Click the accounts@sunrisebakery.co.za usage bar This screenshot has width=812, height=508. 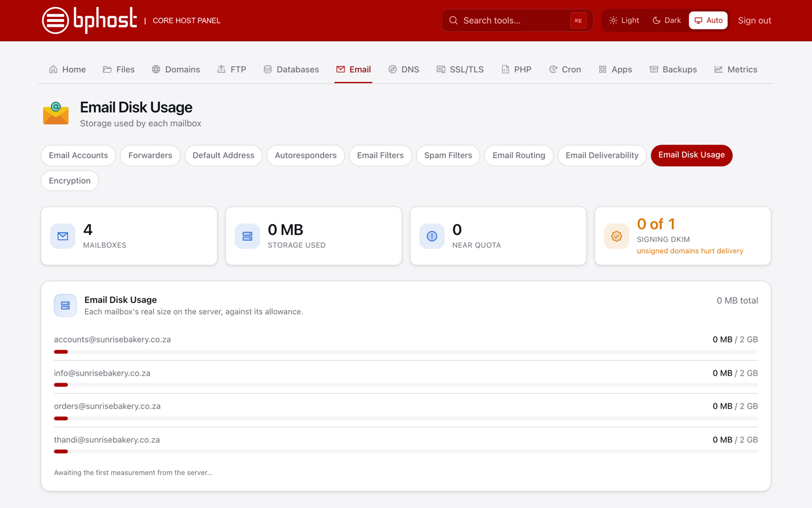tap(406, 352)
